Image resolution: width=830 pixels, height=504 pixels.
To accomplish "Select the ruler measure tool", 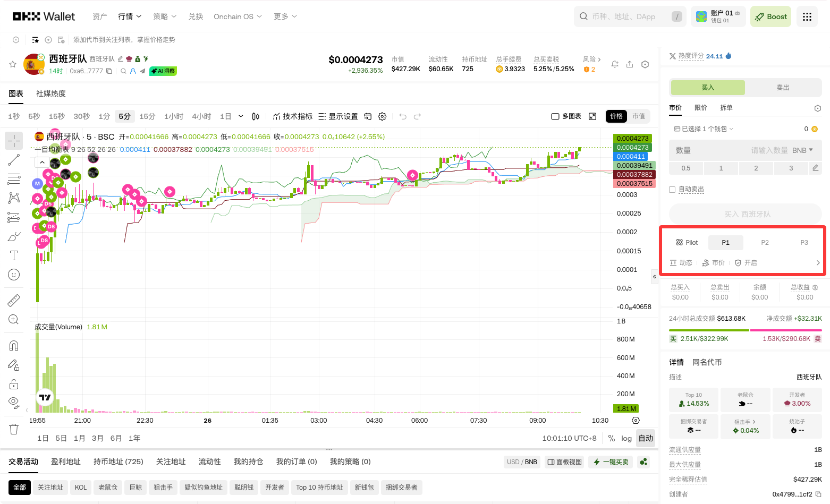I will coord(14,301).
